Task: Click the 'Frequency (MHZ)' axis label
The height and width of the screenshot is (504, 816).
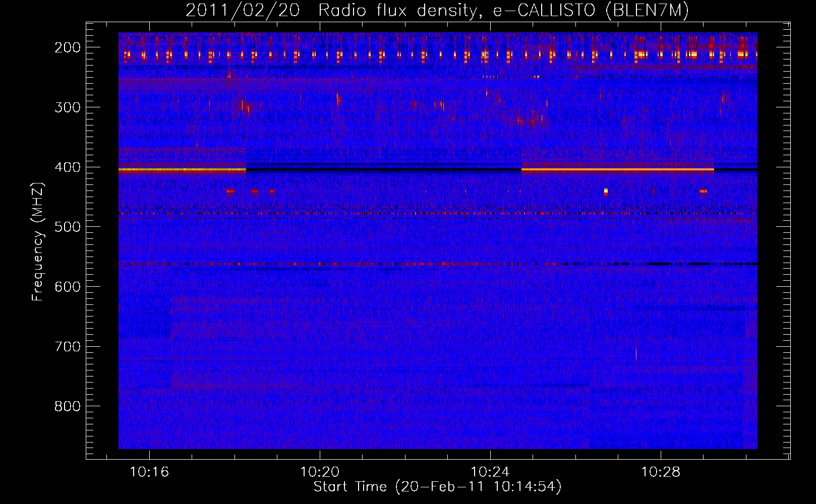Action: [38, 241]
